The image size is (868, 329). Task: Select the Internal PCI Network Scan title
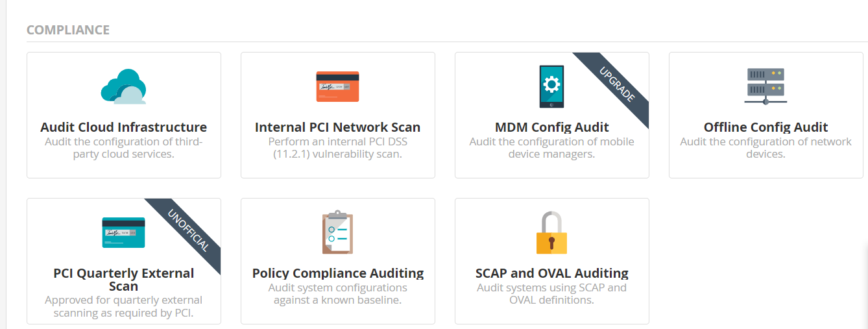pyautogui.click(x=337, y=127)
